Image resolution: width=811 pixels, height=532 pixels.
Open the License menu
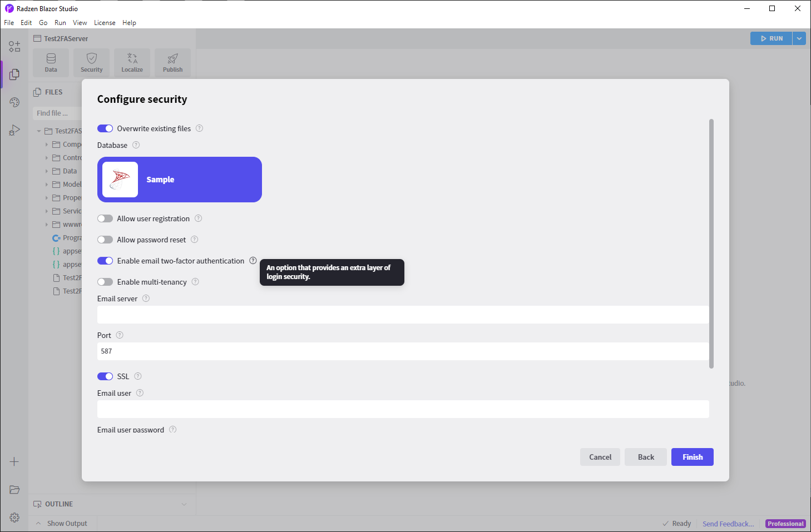pos(105,23)
